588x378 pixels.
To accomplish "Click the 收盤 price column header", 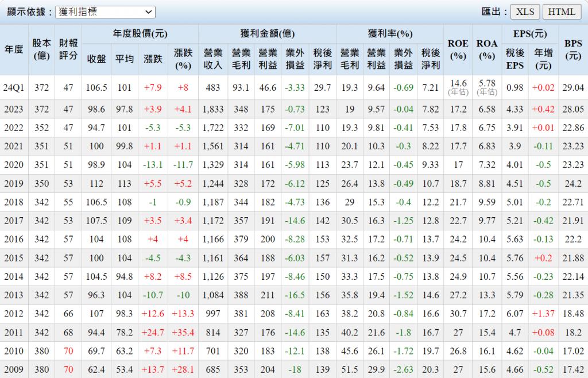I will click(96, 59).
